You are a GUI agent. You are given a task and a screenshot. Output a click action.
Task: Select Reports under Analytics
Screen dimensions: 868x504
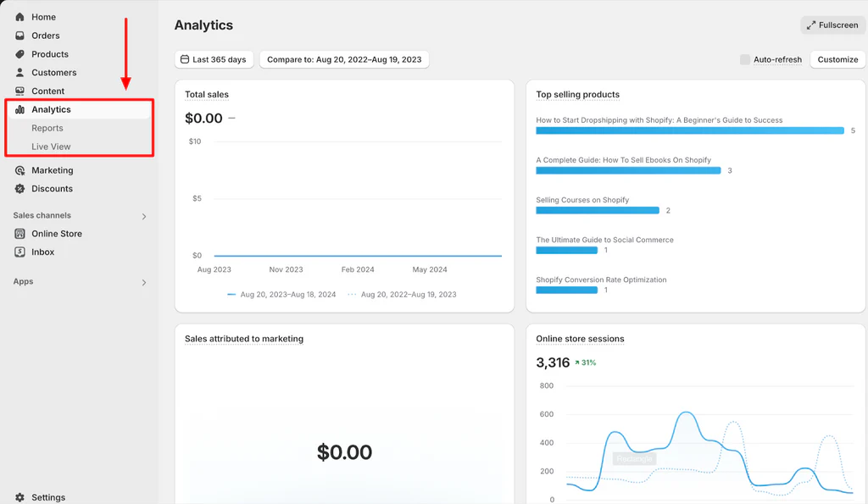(47, 128)
